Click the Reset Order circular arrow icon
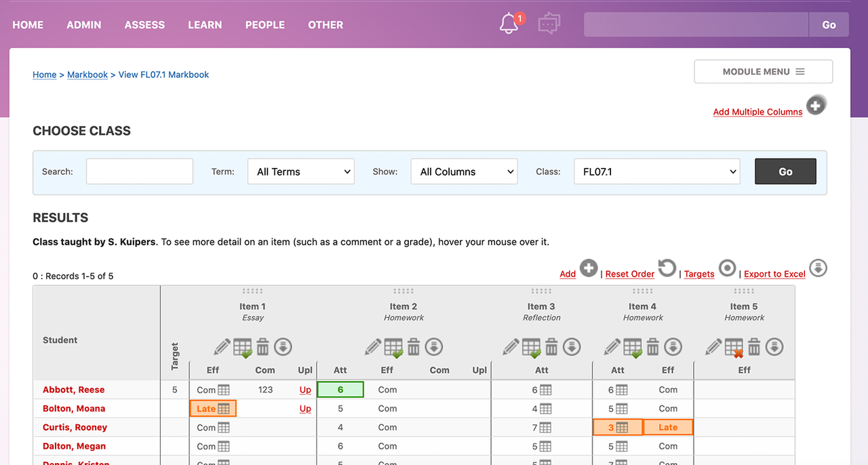The width and height of the screenshot is (868, 465). coord(667,268)
